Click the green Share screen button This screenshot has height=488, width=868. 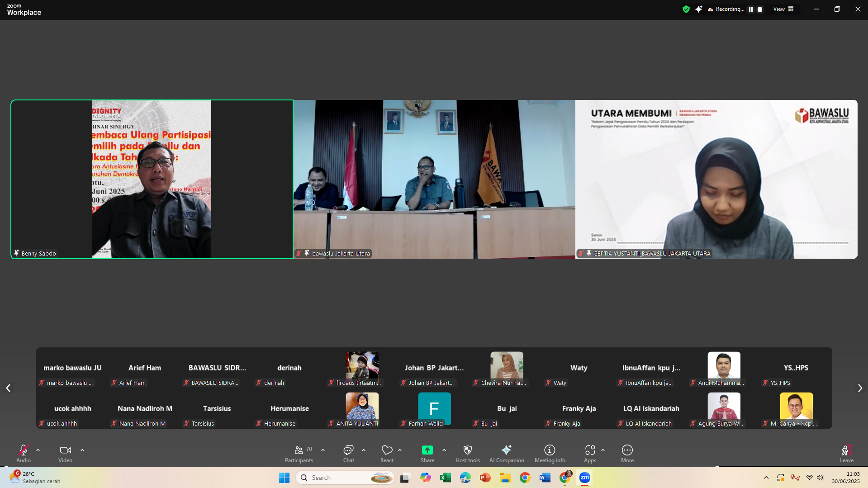pyautogui.click(x=427, y=454)
